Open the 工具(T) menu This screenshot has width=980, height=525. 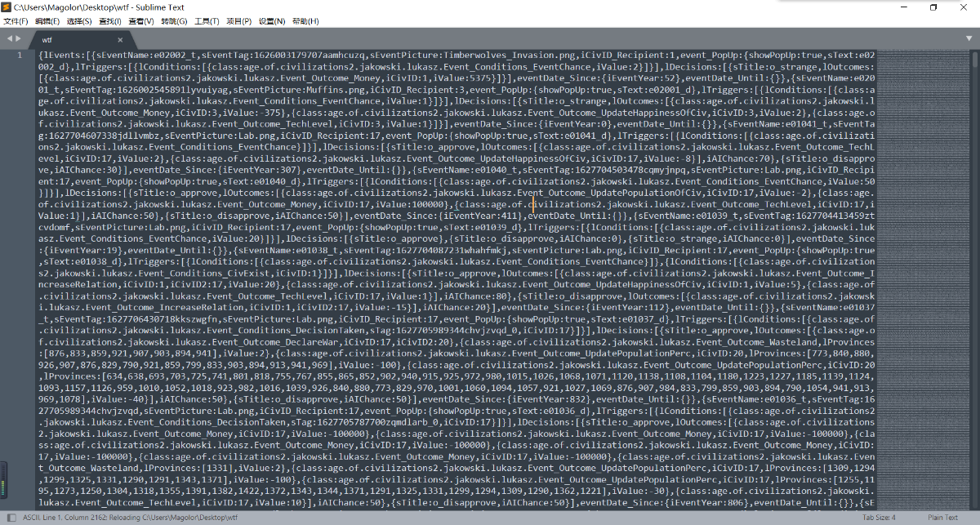pos(207,20)
